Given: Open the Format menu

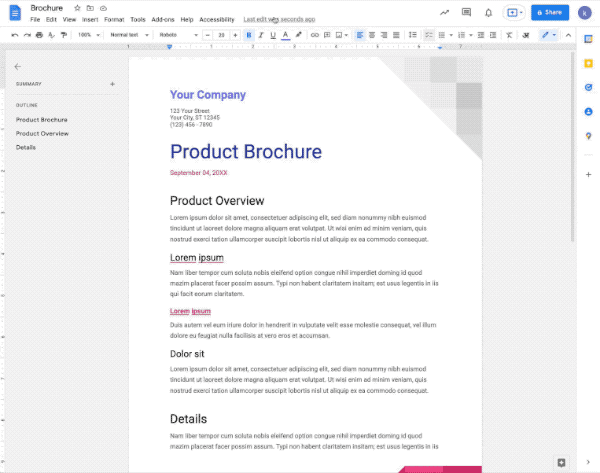Looking at the screenshot, I should tap(114, 20).
